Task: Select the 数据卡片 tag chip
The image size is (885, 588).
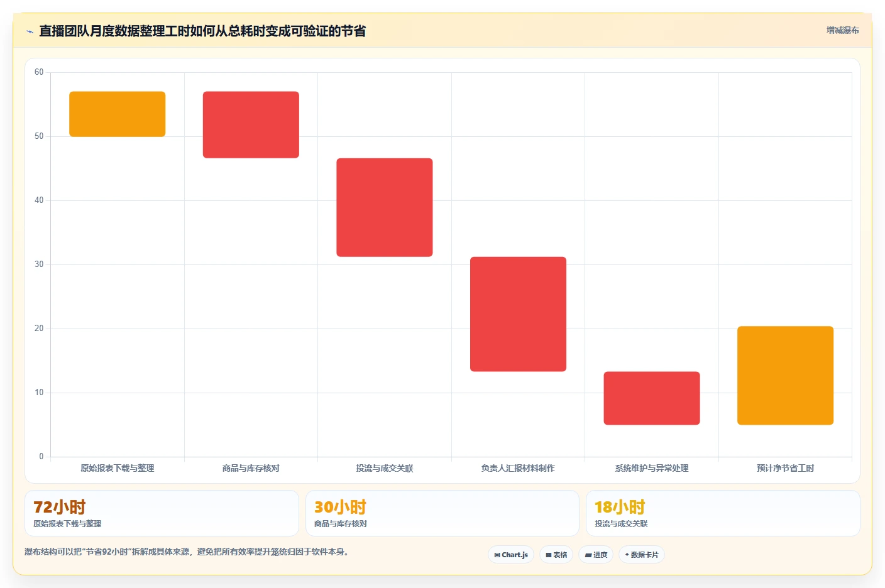Action: [x=642, y=555]
